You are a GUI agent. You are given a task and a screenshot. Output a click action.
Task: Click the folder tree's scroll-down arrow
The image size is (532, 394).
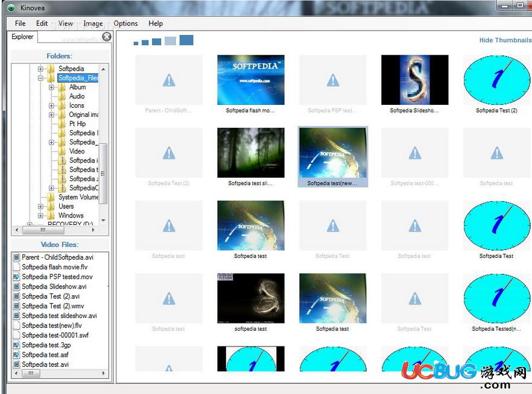coord(104,220)
